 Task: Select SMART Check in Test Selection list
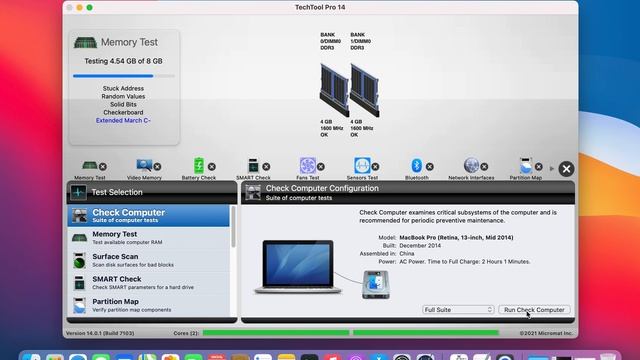[x=149, y=282]
